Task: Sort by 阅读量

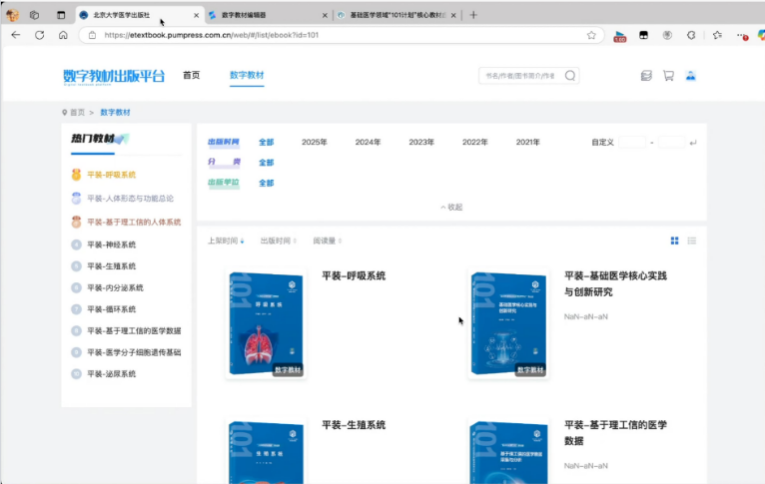Action: [327, 241]
